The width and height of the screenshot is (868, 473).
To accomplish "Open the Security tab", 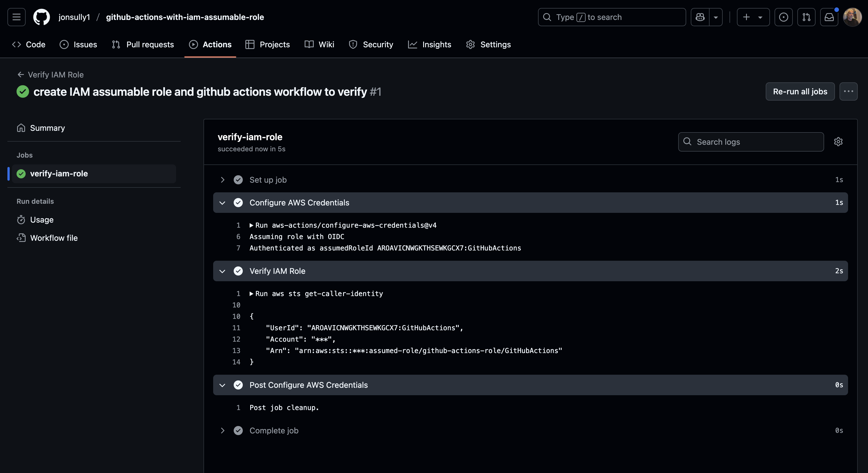I will coord(371,44).
